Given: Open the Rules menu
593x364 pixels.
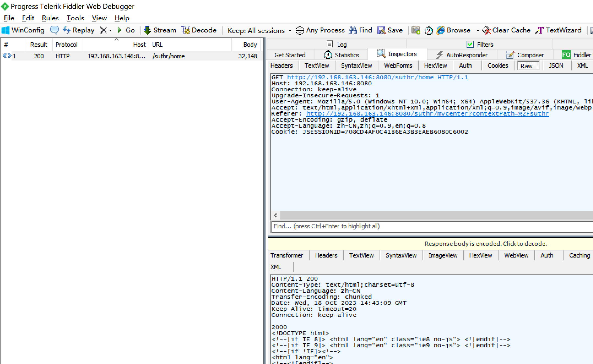Looking at the screenshot, I should click(50, 18).
